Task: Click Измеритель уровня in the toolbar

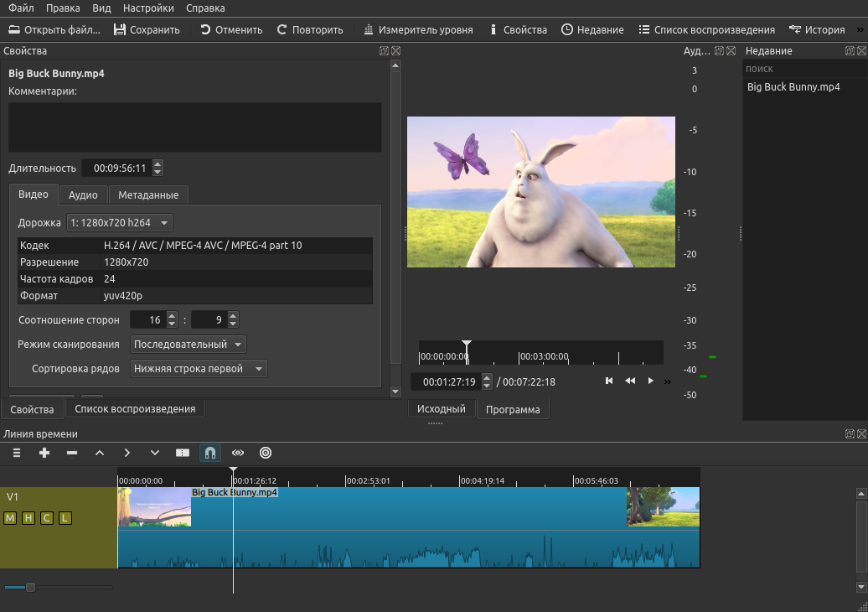Action: pos(418,29)
